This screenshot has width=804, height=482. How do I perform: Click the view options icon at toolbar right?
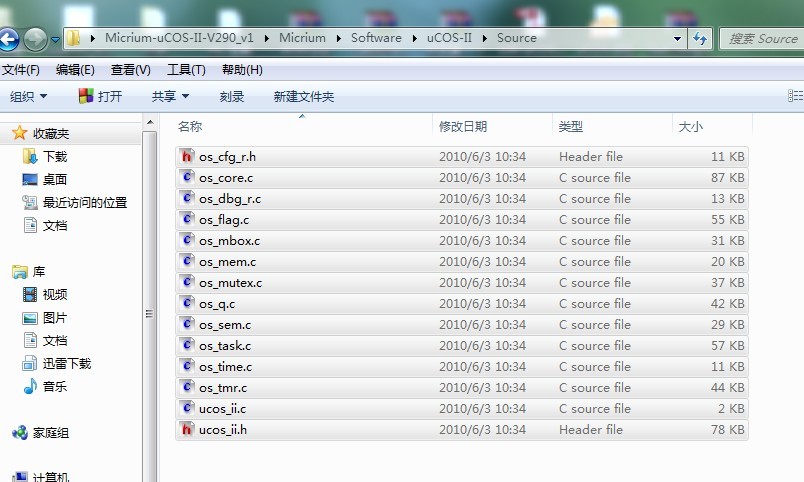tap(795, 96)
